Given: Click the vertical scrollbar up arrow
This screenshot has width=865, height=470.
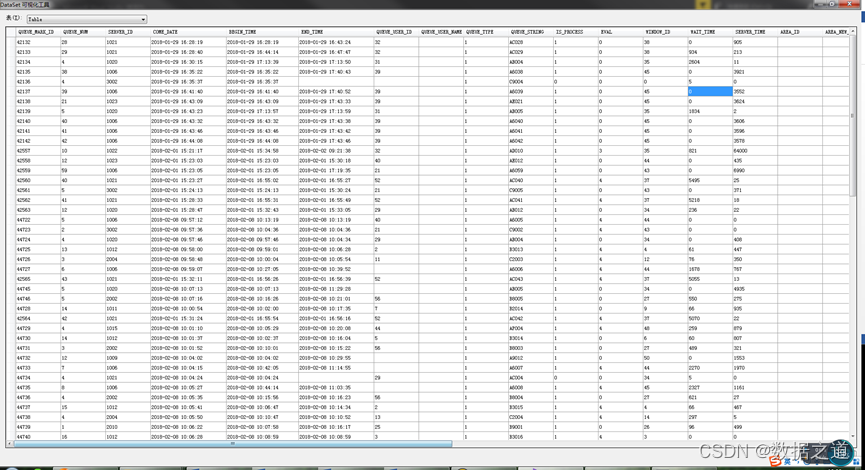Looking at the screenshot, I should 852,32.
